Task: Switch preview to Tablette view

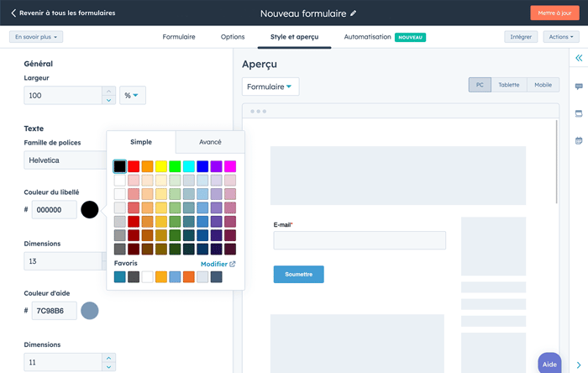Action: tap(508, 85)
